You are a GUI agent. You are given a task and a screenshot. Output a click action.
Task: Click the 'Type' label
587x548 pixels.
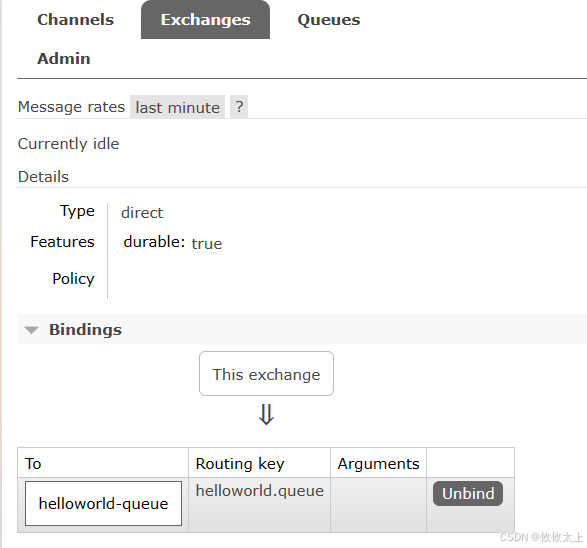[77, 211]
